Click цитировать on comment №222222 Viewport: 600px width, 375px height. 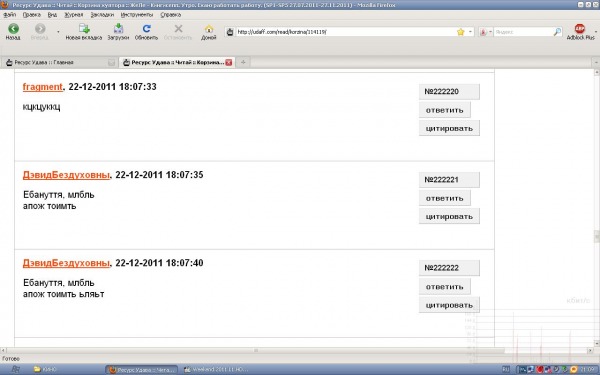pyautogui.click(x=449, y=305)
